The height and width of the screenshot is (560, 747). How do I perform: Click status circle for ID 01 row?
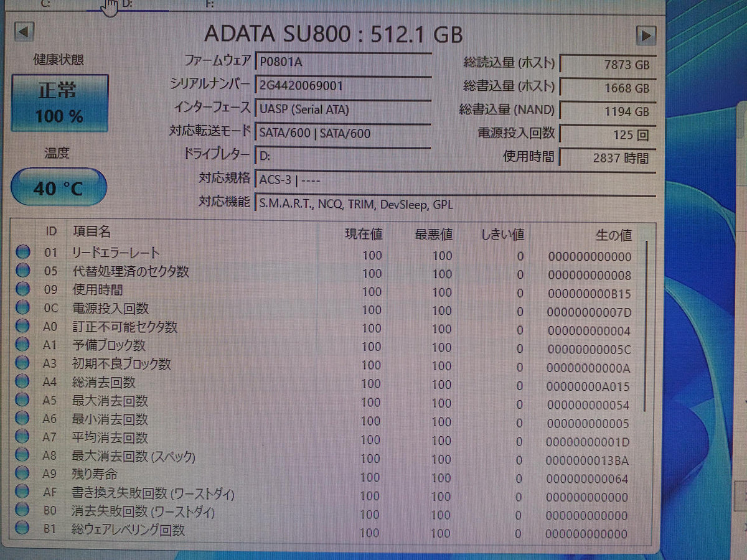pos(23,252)
